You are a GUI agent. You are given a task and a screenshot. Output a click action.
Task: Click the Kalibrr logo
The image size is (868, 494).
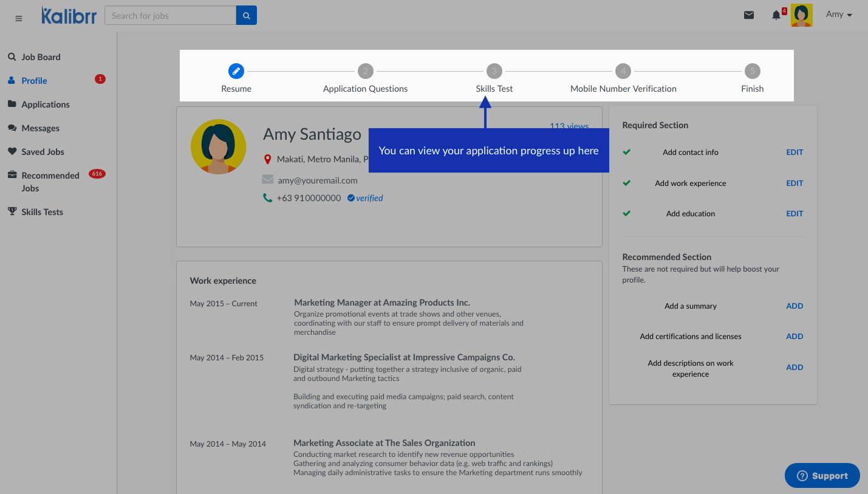(69, 16)
